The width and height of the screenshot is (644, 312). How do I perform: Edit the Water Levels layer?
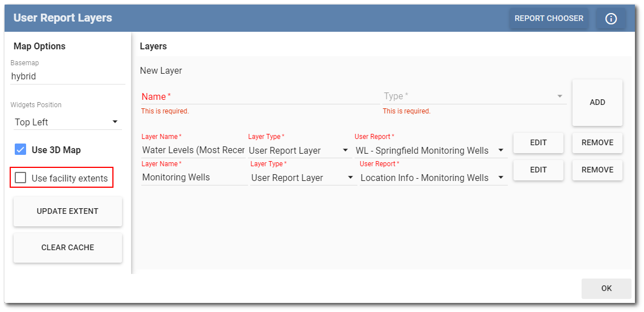tap(538, 143)
